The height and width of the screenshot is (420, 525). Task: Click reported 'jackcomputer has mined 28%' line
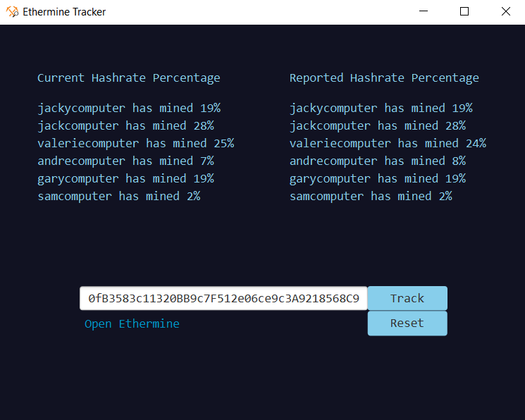pyautogui.click(x=377, y=126)
